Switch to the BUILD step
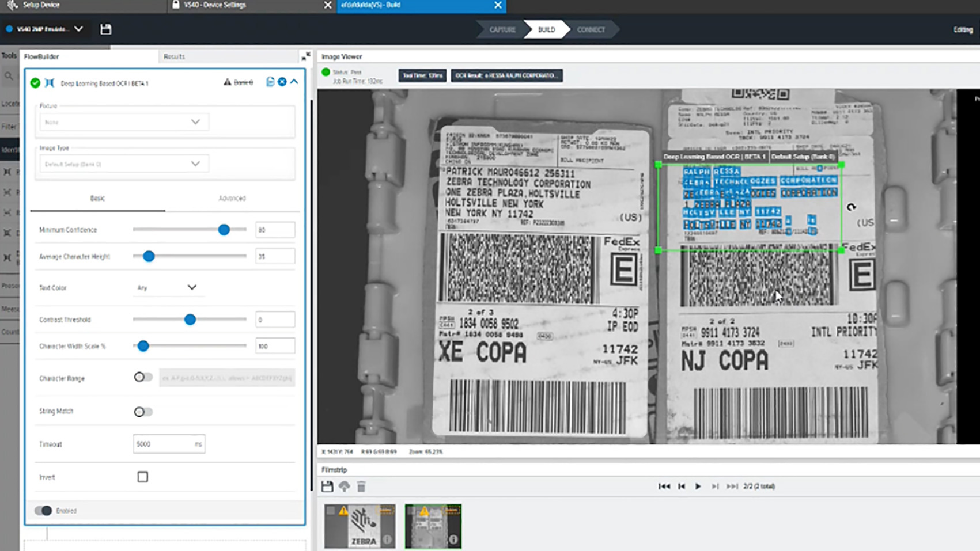Viewport: 980px width, 551px height. (546, 29)
